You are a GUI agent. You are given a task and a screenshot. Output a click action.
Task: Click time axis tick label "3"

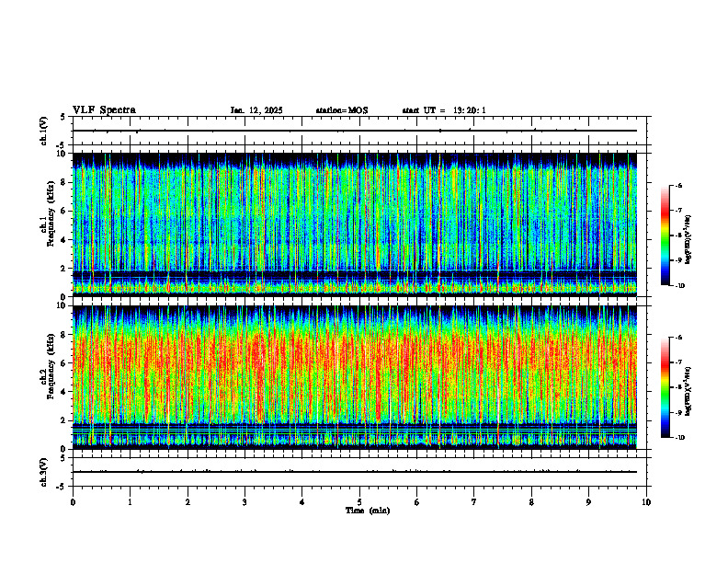245,502
